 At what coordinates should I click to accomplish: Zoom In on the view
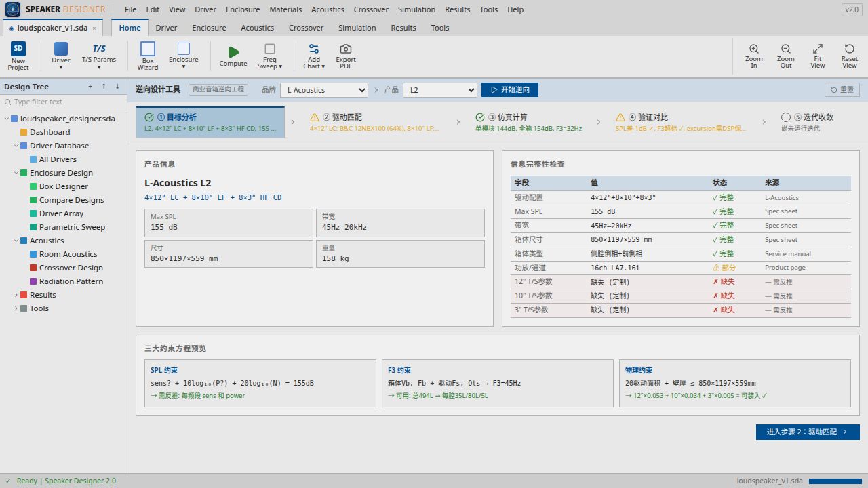754,56
